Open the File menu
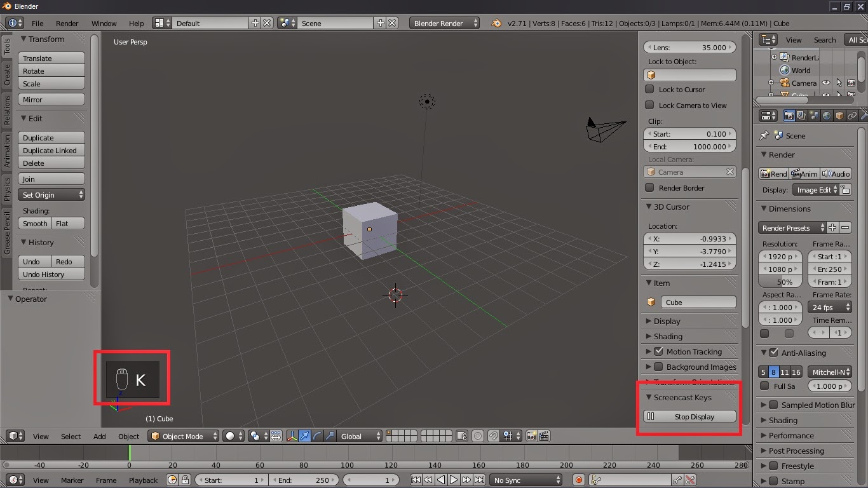This screenshot has height=488, width=868. point(37,24)
